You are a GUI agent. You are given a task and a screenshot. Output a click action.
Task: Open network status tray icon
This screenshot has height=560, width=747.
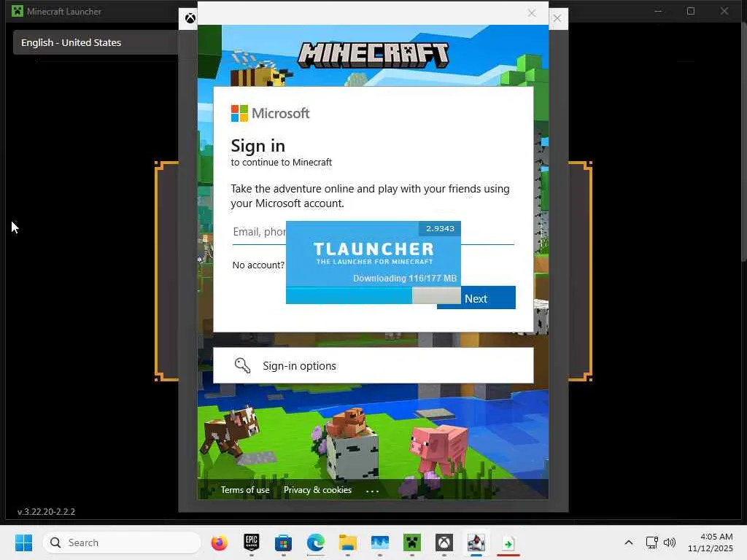[651, 542]
